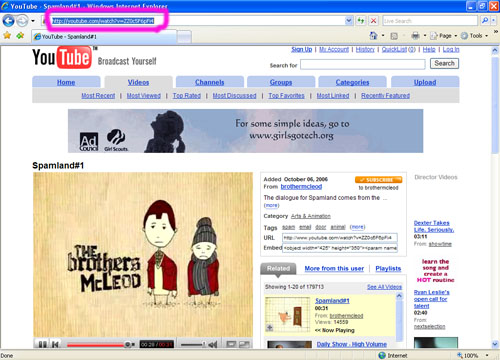Click the Most Recent sub-navigation link
The height and width of the screenshot is (360, 500).
click(98, 96)
